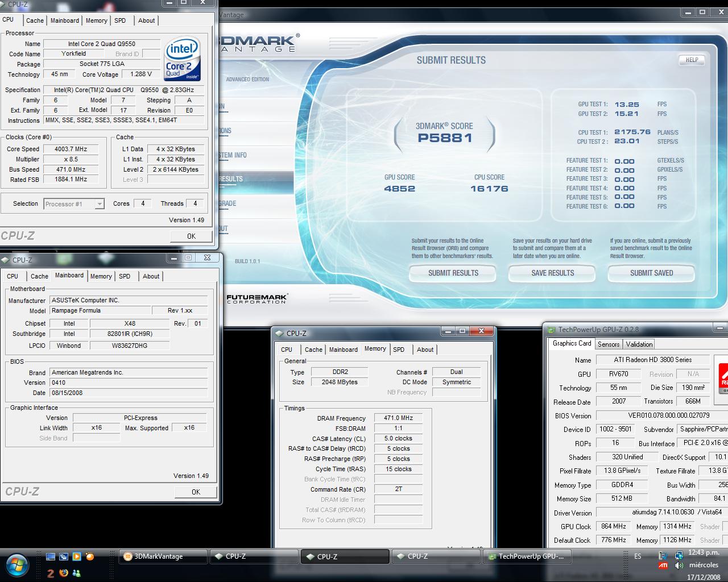
Task: Click the Mainboard CPU-Z window title icon
Action: pyautogui.click(x=6, y=260)
